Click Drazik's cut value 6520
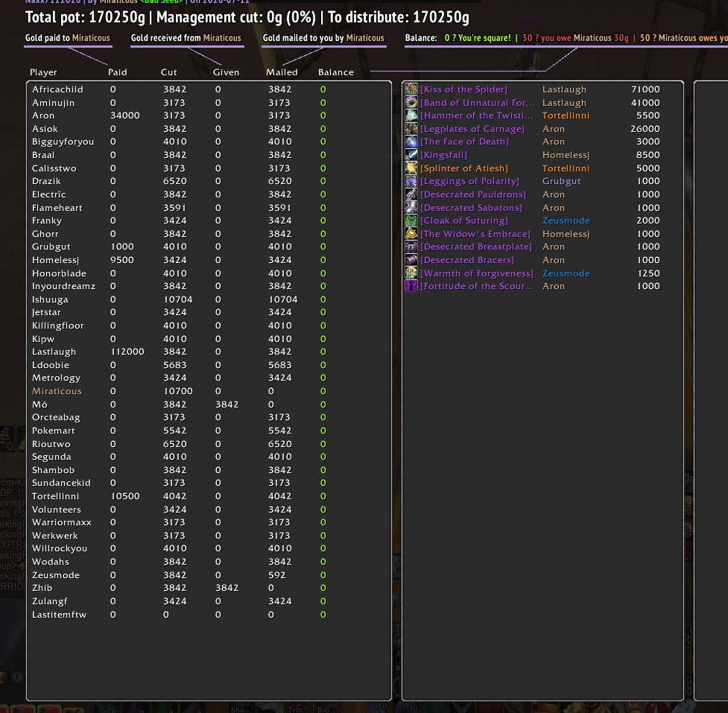The height and width of the screenshot is (713, 728). (x=174, y=181)
